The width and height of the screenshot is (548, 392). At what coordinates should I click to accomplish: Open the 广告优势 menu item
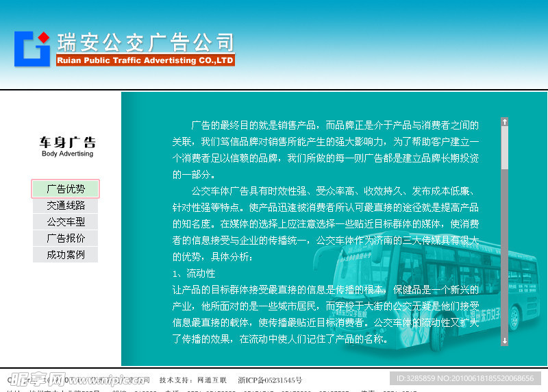click(x=65, y=189)
